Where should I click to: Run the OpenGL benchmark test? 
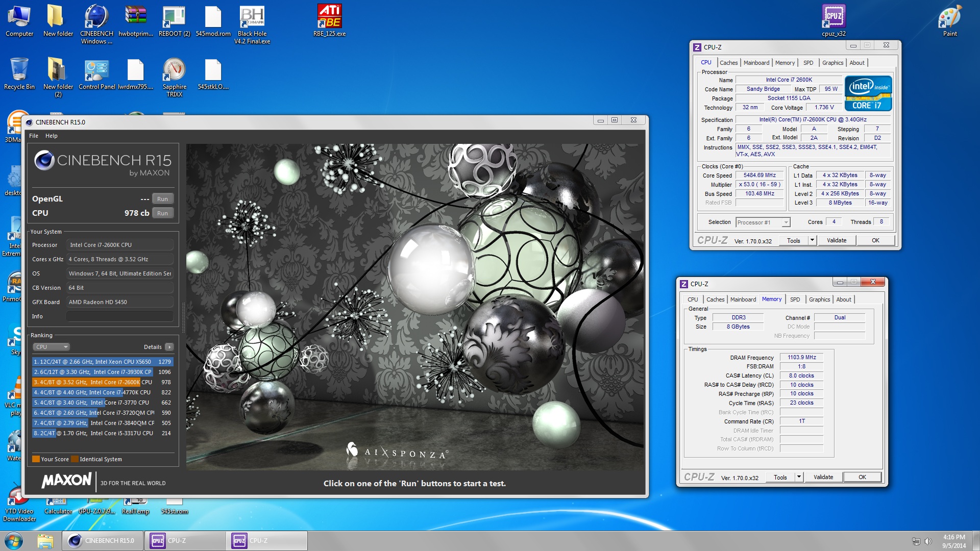coord(162,199)
